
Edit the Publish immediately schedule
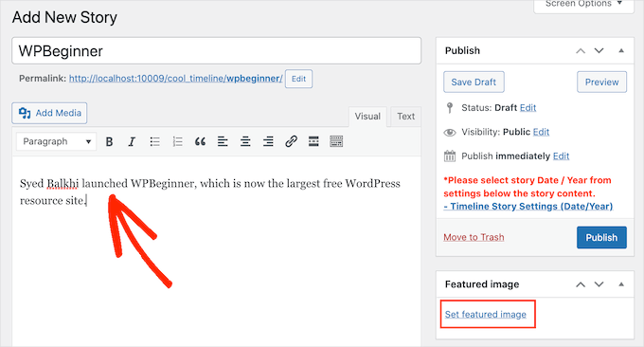(x=561, y=156)
